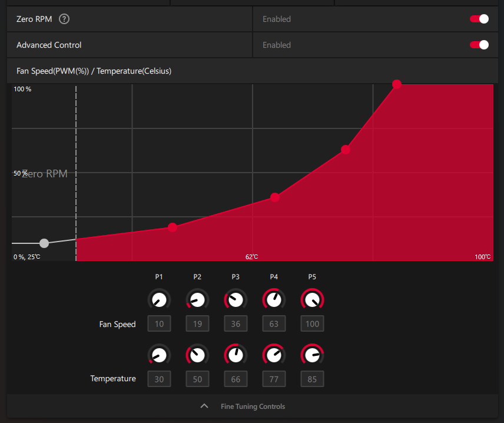The height and width of the screenshot is (423, 504).
Task: Click the 'Fan Speed(PWM(%)) / Temperature(Celsius)' heading
Action: point(94,71)
